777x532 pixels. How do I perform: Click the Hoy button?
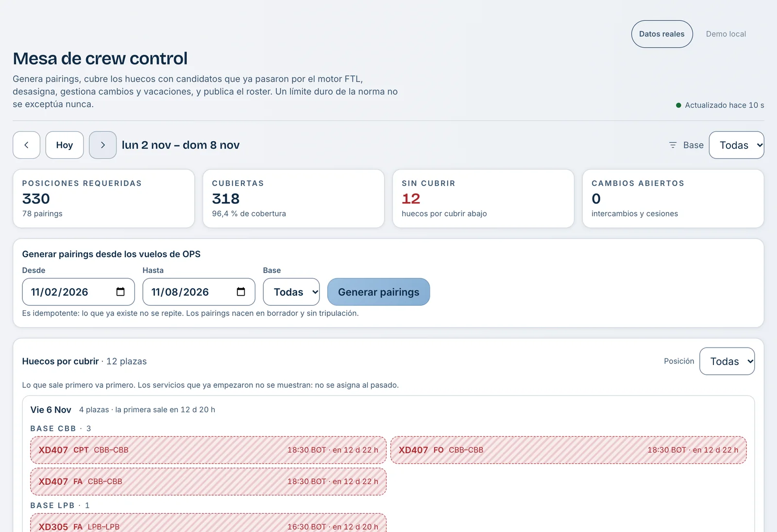click(x=65, y=145)
